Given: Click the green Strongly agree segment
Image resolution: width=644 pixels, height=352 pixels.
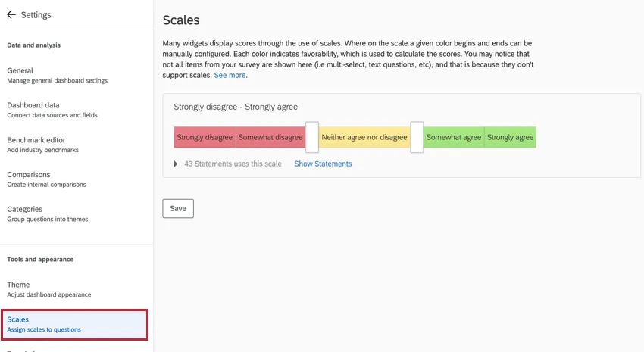Looking at the screenshot, I should (x=510, y=137).
